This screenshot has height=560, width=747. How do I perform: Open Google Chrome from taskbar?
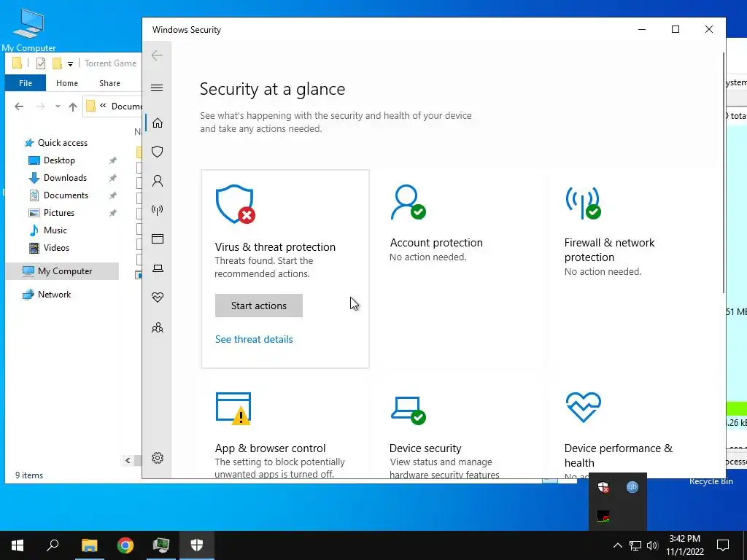125,545
